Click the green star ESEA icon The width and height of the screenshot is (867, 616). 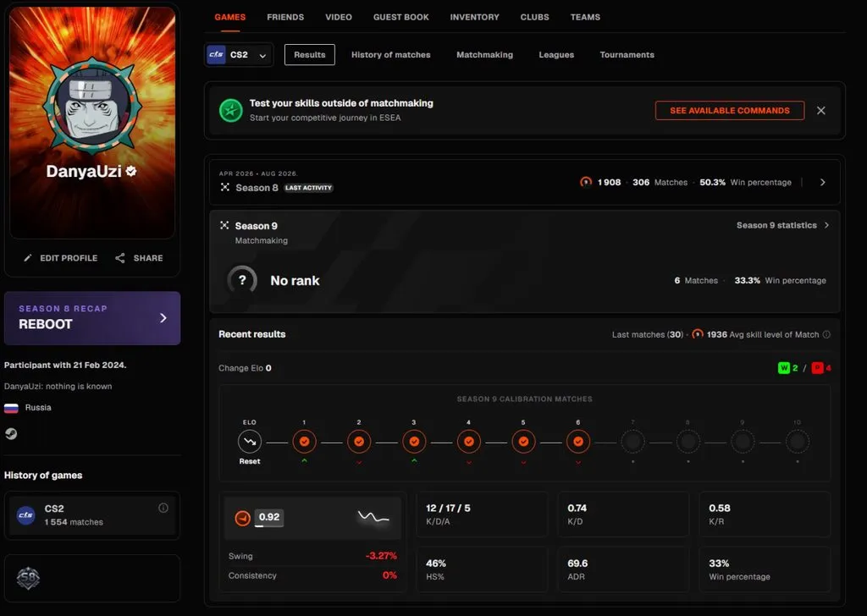pos(230,111)
